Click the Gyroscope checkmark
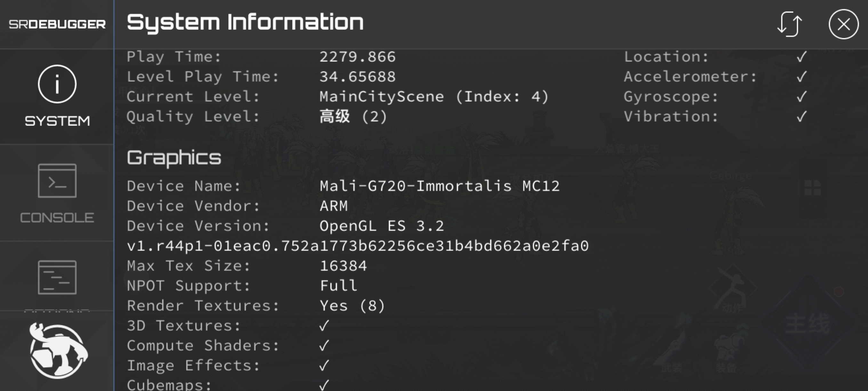The height and width of the screenshot is (391, 868). (802, 96)
